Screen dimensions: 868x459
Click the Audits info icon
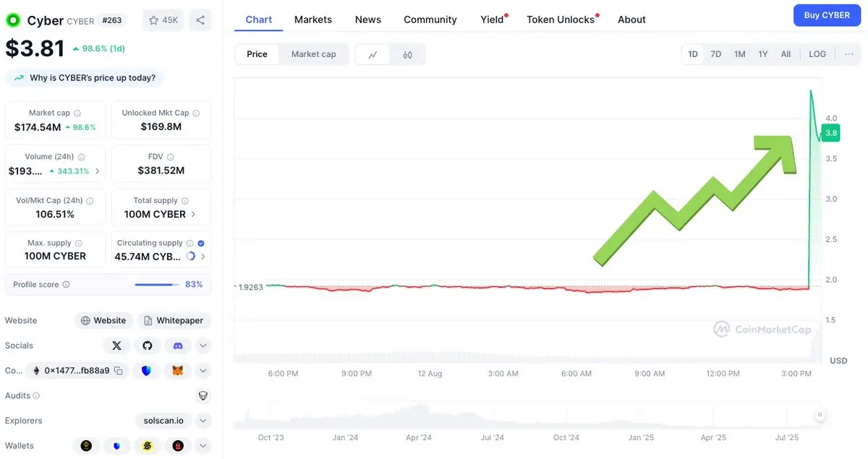(36, 396)
